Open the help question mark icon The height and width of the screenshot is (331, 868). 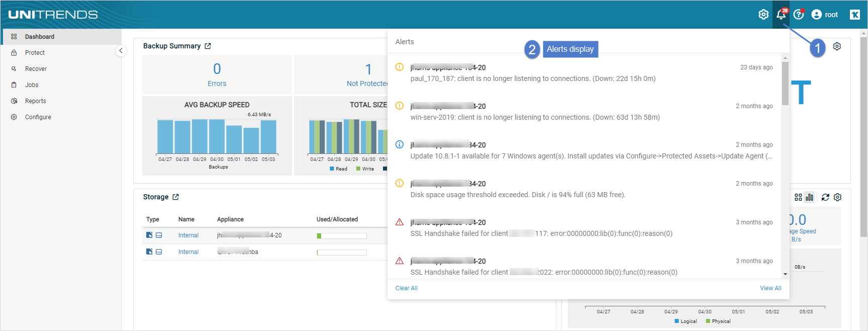799,15
